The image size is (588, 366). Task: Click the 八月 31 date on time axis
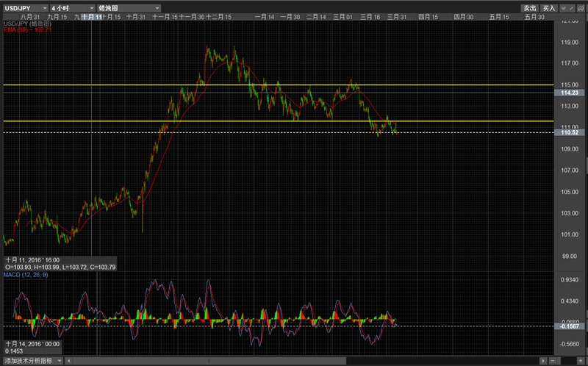30,17
